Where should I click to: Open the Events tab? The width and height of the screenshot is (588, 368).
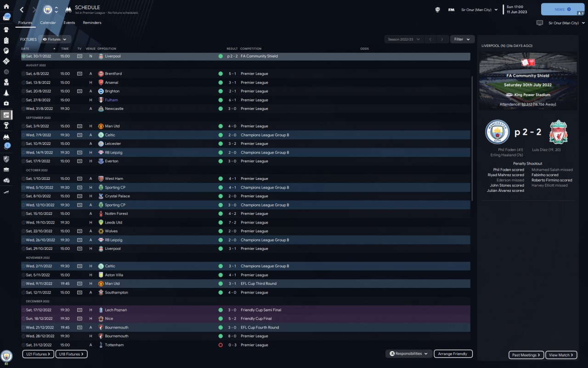(69, 23)
